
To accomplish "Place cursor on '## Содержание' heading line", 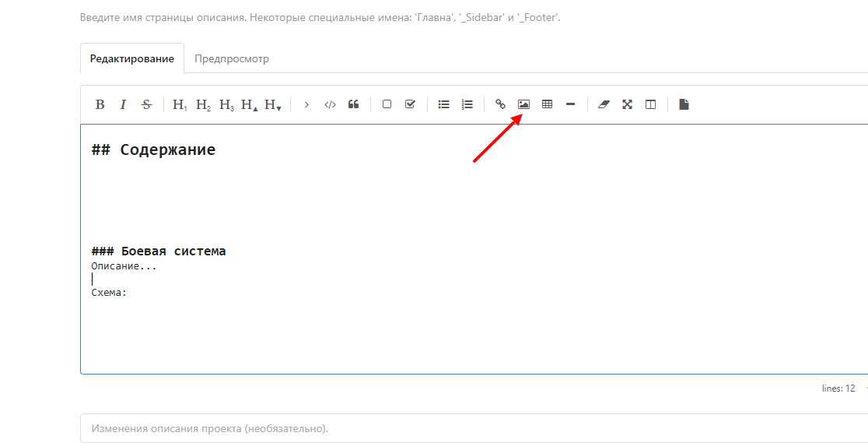I will (x=153, y=149).
